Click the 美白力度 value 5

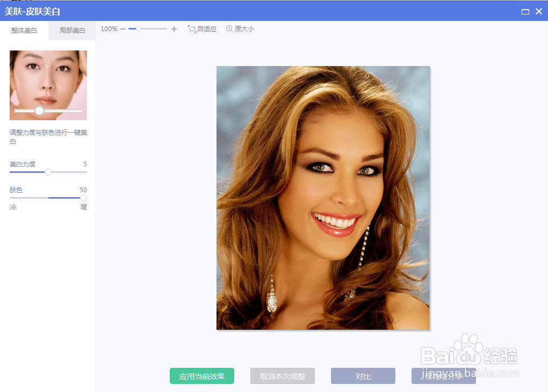[85, 164]
